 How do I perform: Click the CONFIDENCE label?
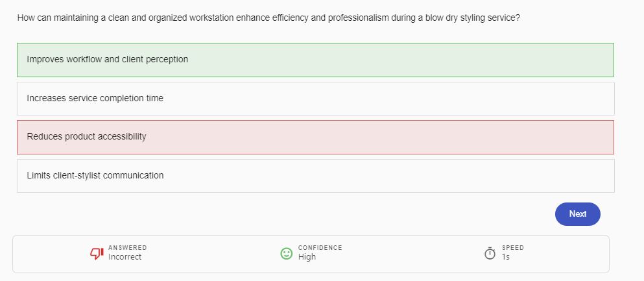click(320, 248)
